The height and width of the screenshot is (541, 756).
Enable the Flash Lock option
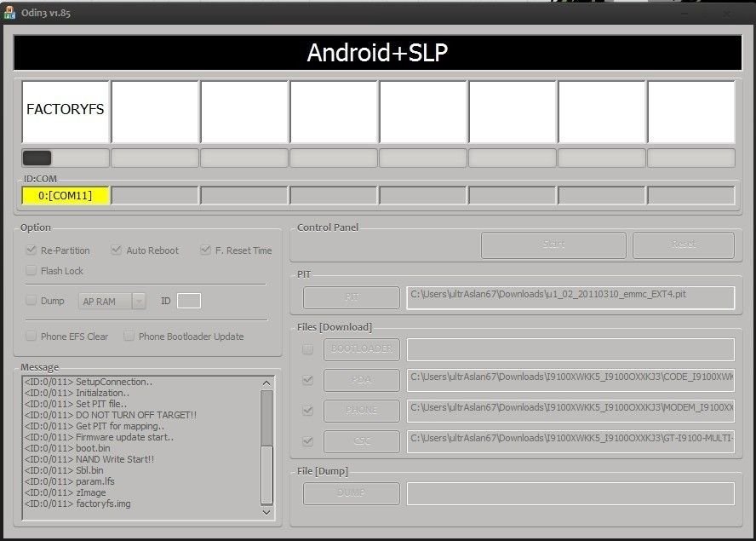tap(31, 270)
